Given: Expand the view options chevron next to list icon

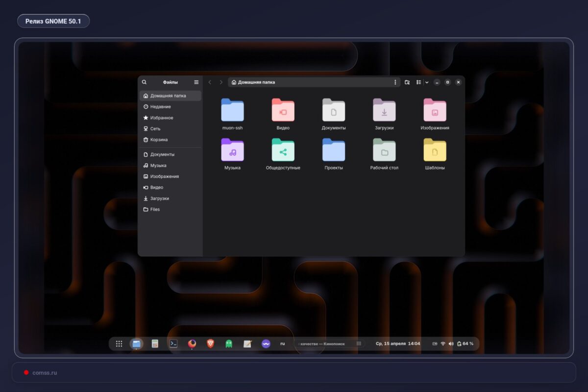Looking at the screenshot, I should [426, 82].
